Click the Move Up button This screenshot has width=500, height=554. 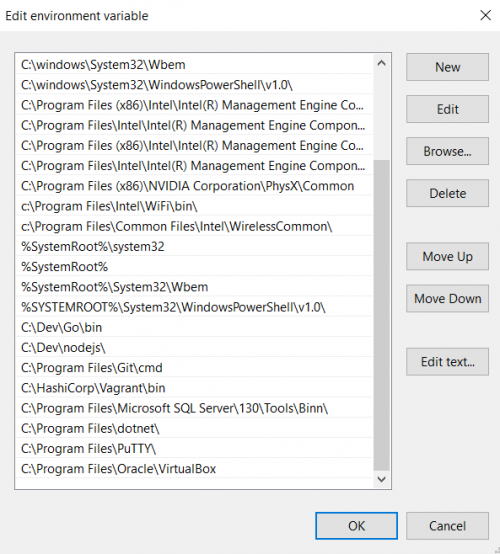(447, 257)
